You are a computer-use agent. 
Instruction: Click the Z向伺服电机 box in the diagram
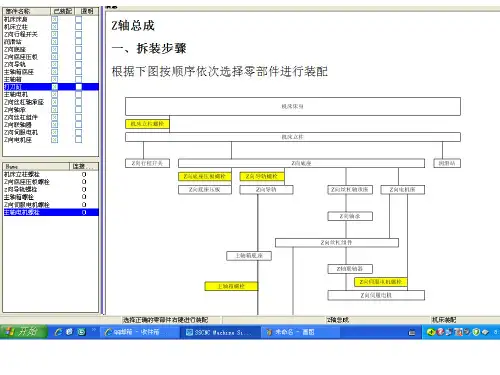[x=376, y=295]
